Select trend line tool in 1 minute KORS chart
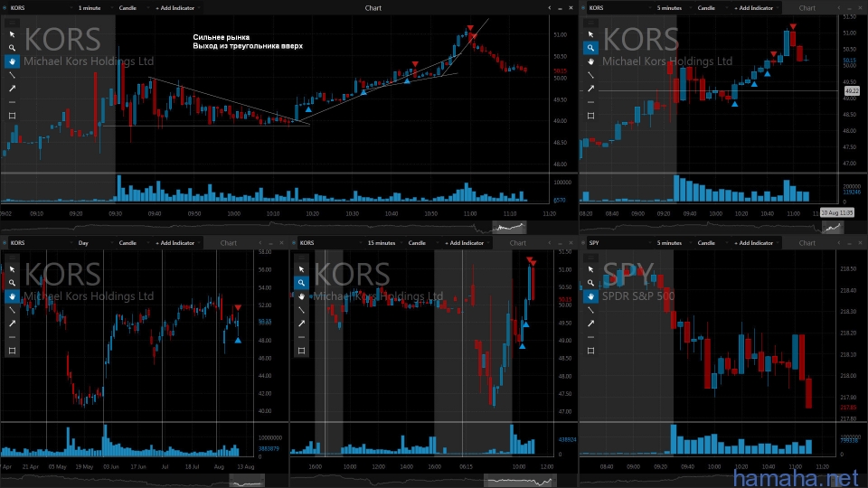The image size is (868, 488). click(x=12, y=75)
